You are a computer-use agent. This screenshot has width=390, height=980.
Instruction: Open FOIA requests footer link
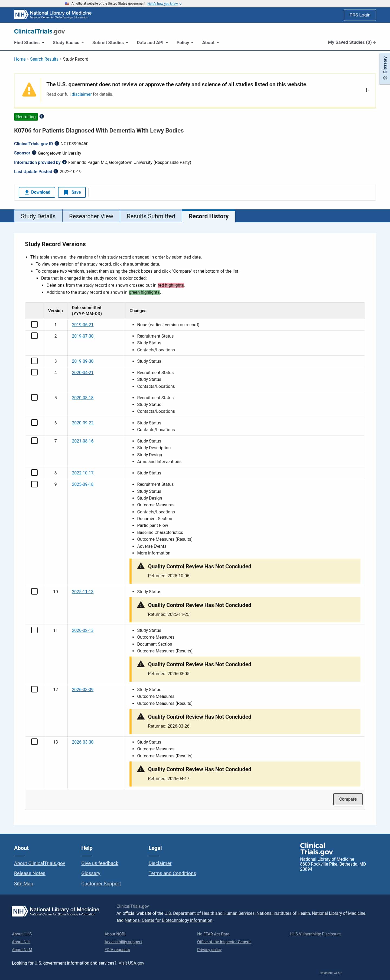[x=117, y=949]
